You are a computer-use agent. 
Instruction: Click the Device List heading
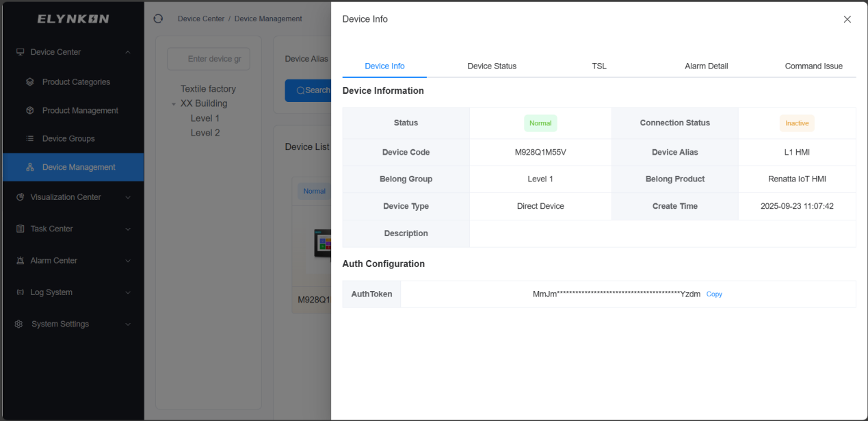tap(307, 147)
